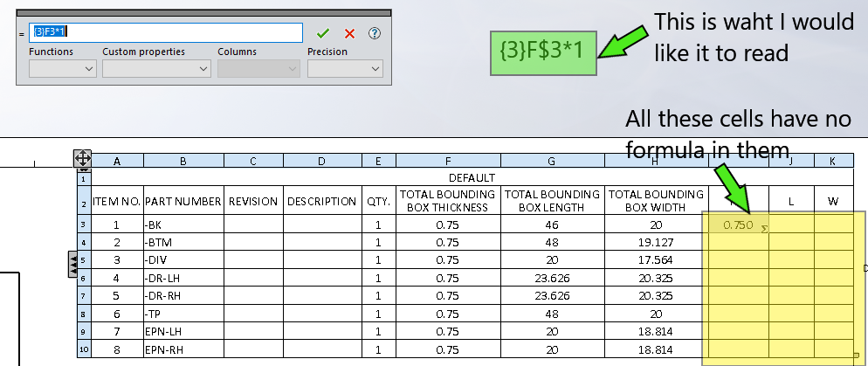Select row 10 header
Screen dimensions: 868x366
[85, 349]
